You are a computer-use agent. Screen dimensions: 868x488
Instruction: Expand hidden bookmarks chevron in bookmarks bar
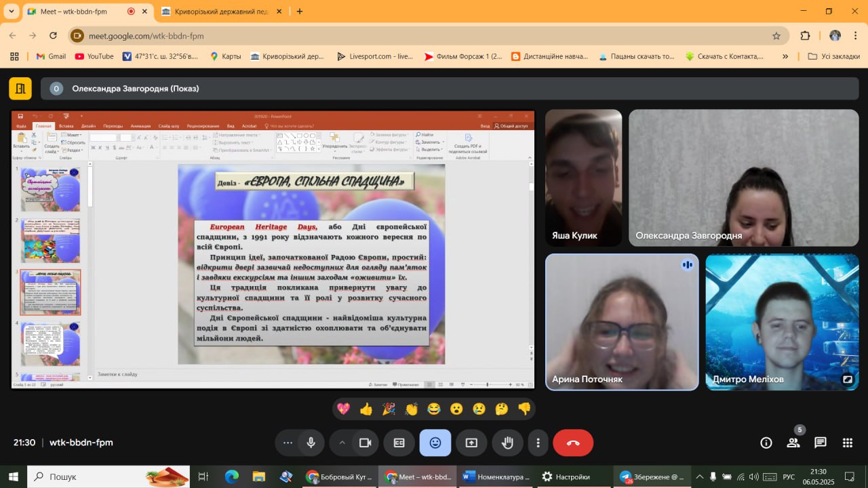point(785,56)
